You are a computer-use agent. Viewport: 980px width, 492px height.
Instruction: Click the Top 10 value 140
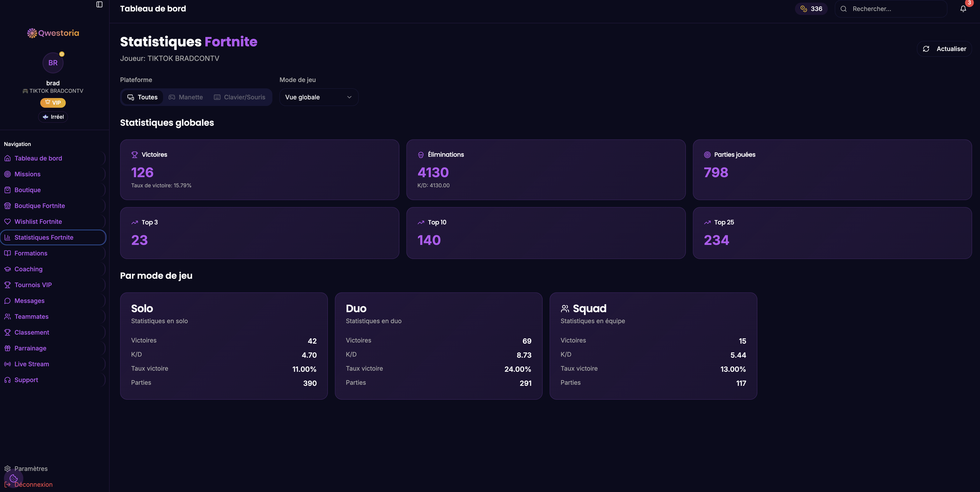click(x=429, y=240)
